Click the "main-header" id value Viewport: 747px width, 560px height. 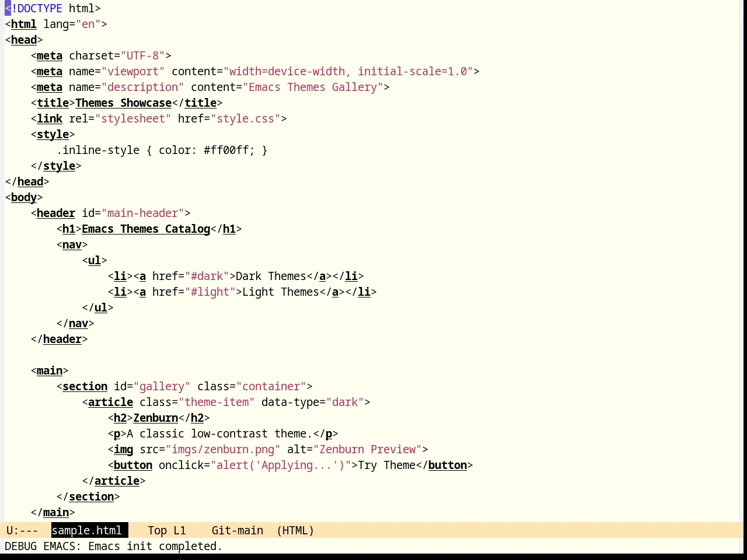143,213
